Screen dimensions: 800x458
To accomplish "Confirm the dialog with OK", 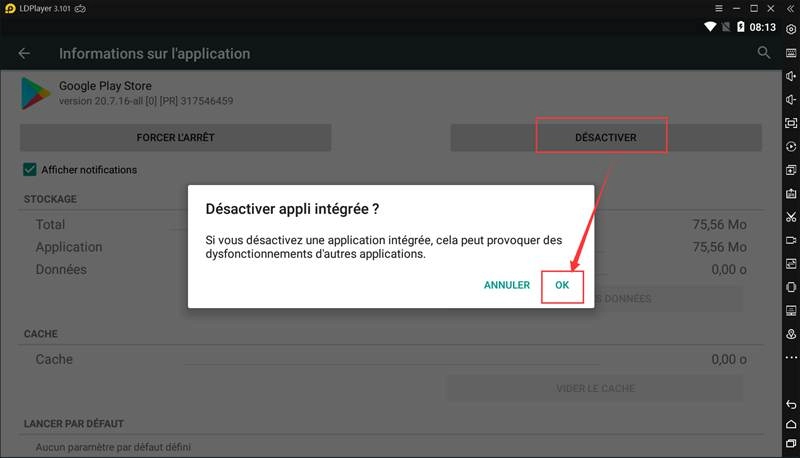I will (562, 285).
